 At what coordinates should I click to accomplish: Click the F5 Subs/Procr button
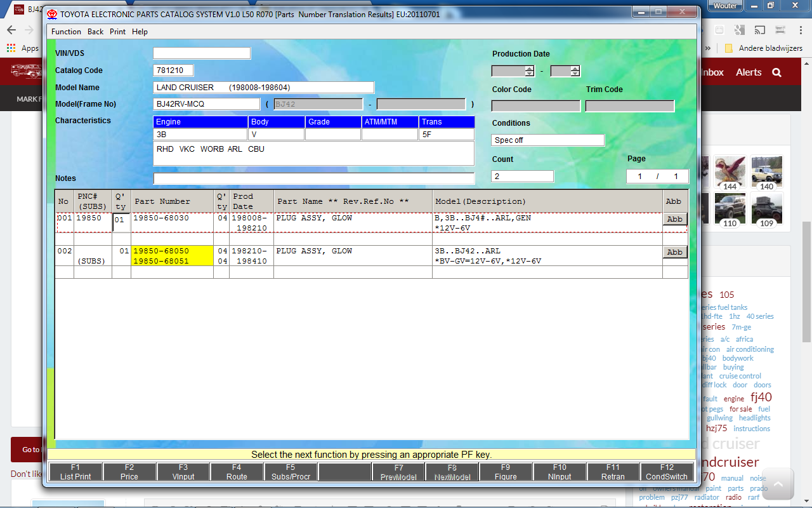291,472
